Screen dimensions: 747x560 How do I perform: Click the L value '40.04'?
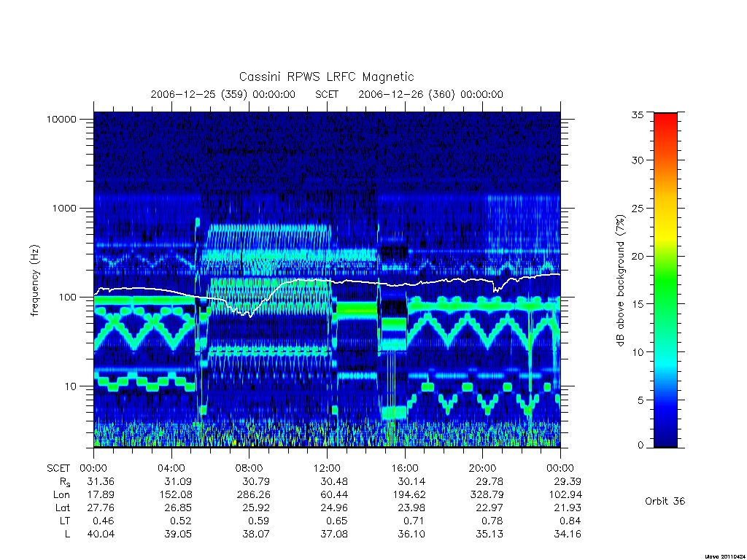tap(101, 534)
